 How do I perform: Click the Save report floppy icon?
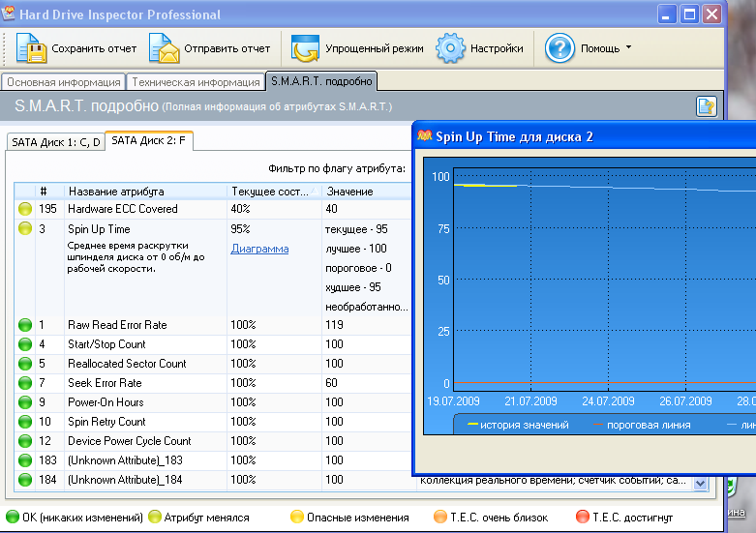pyautogui.click(x=31, y=47)
